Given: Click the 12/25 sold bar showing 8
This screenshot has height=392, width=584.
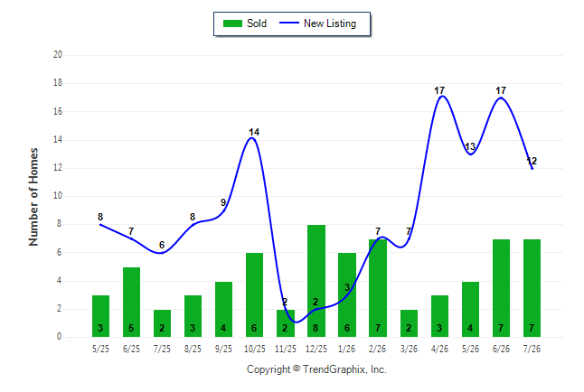Looking at the screenshot, I should (316, 281).
